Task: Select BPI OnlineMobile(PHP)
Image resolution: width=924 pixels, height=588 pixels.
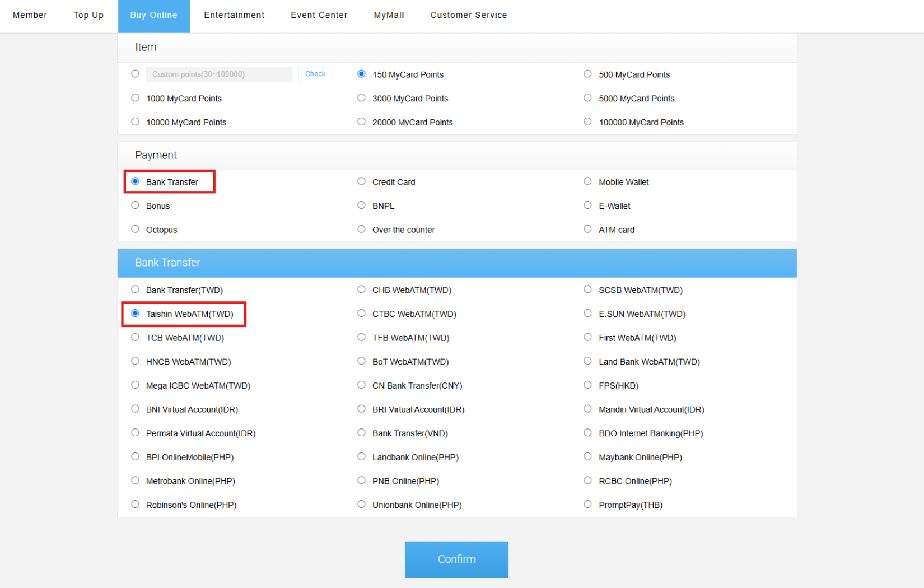Action: [x=135, y=457]
